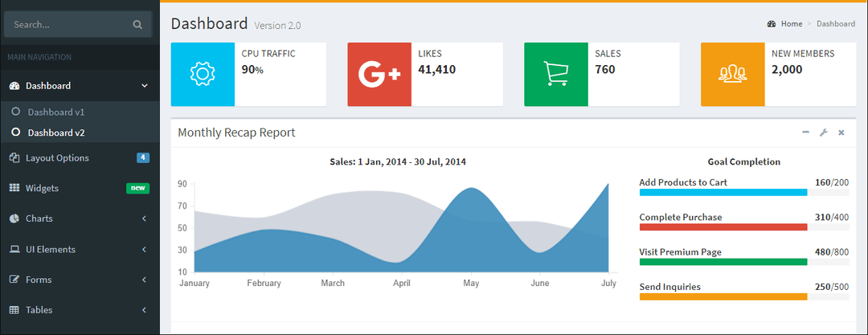Viewport: 868px width, 335px height.
Task: Open Layout Options in sidebar
Action: click(56, 158)
